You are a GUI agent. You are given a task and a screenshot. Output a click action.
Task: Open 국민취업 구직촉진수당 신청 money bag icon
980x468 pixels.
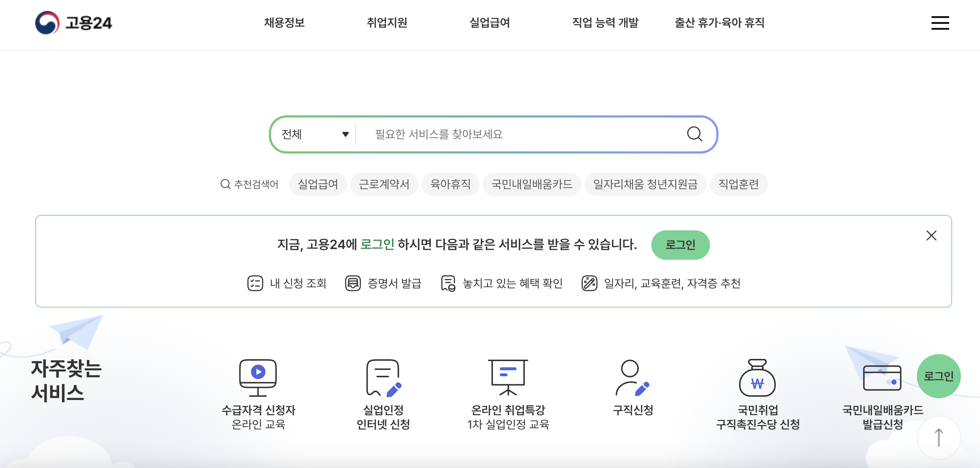(758, 381)
